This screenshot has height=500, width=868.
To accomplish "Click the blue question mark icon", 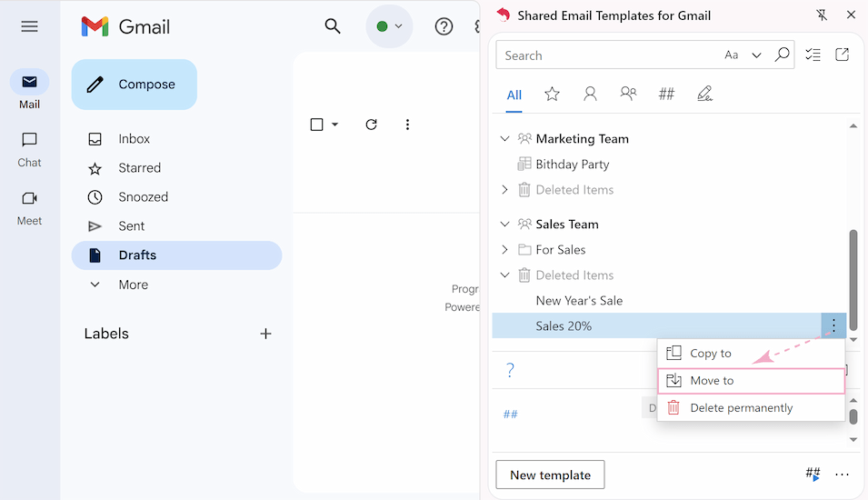I will pyautogui.click(x=510, y=370).
